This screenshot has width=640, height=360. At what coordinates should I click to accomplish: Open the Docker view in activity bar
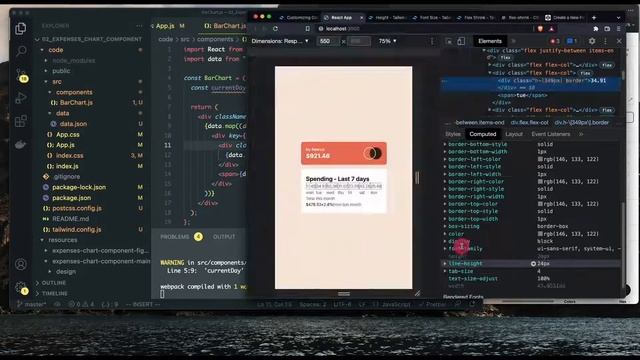tap(20, 144)
